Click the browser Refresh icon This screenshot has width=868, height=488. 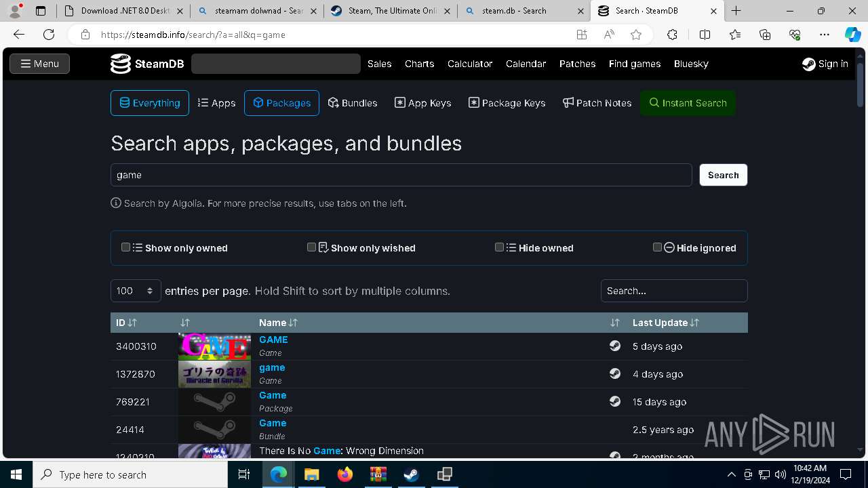pos(49,35)
